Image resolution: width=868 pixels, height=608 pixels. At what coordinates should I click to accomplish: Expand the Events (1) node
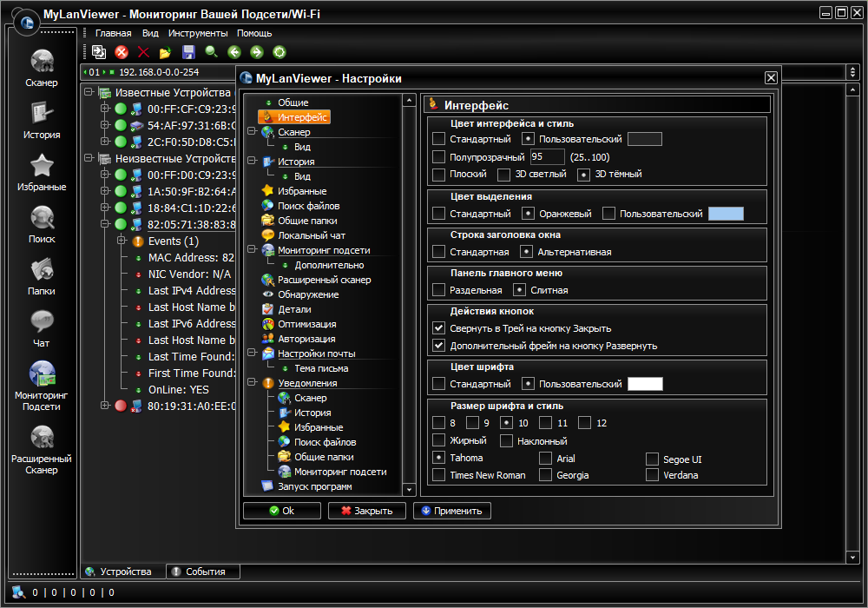122,241
